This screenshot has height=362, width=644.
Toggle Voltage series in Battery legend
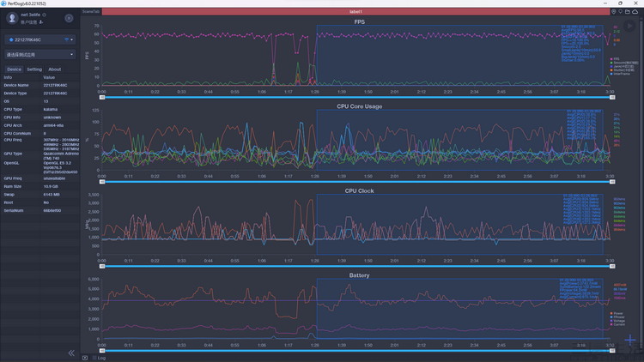(617, 321)
